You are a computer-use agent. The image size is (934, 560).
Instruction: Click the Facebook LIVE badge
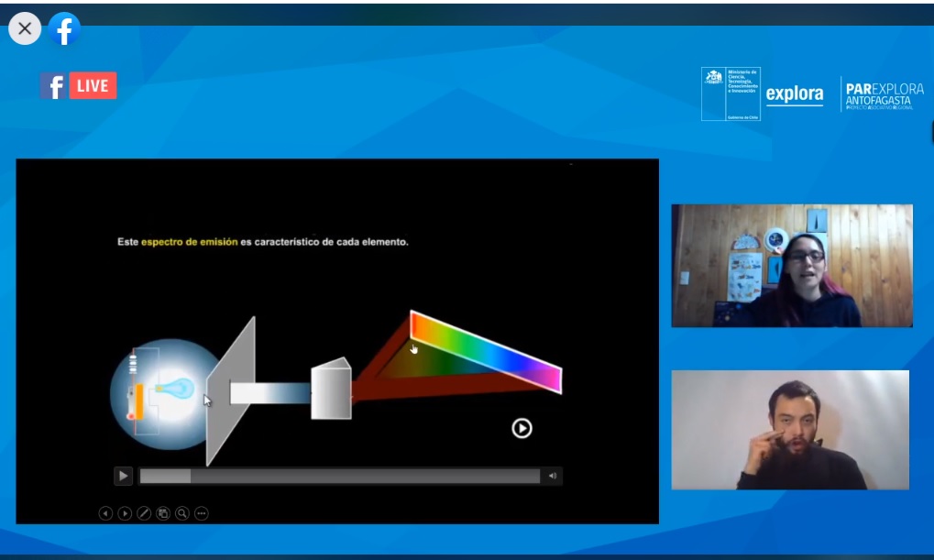(79, 85)
